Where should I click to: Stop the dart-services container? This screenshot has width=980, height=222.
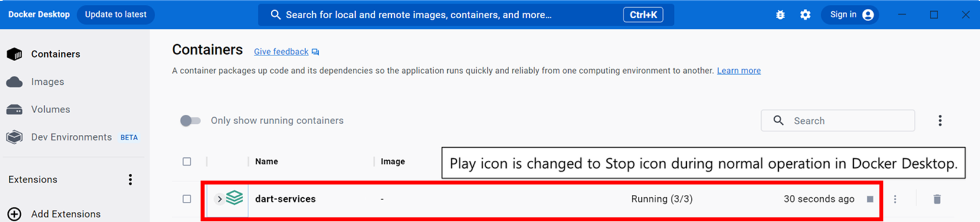tap(870, 199)
